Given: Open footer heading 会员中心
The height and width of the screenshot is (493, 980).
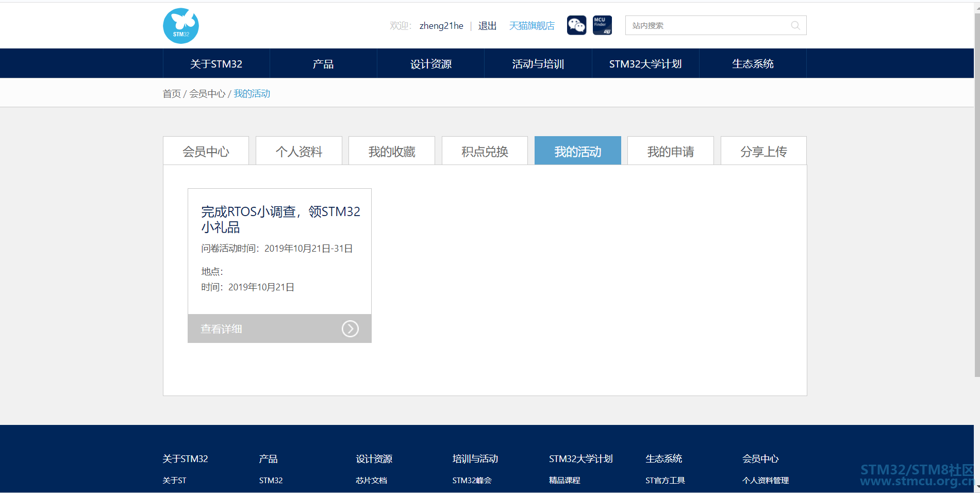Looking at the screenshot, I should pyautogui.click(x=760, y=458).
